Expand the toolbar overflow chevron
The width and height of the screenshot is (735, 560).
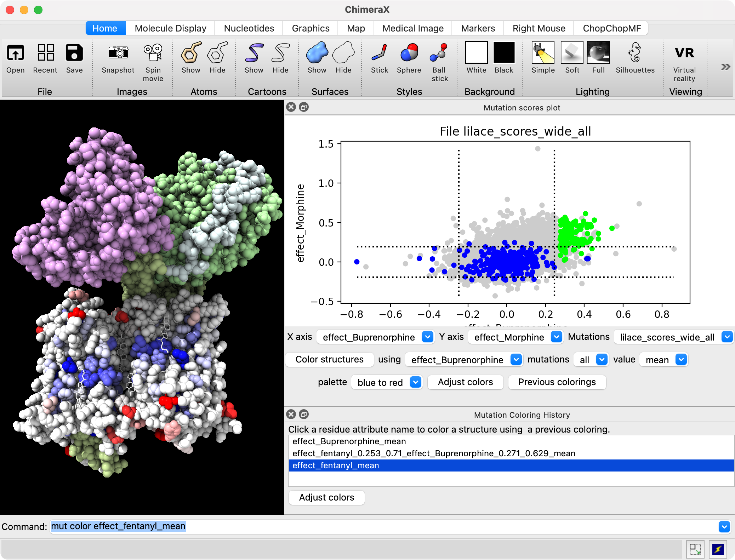click(x=725, y=67)
